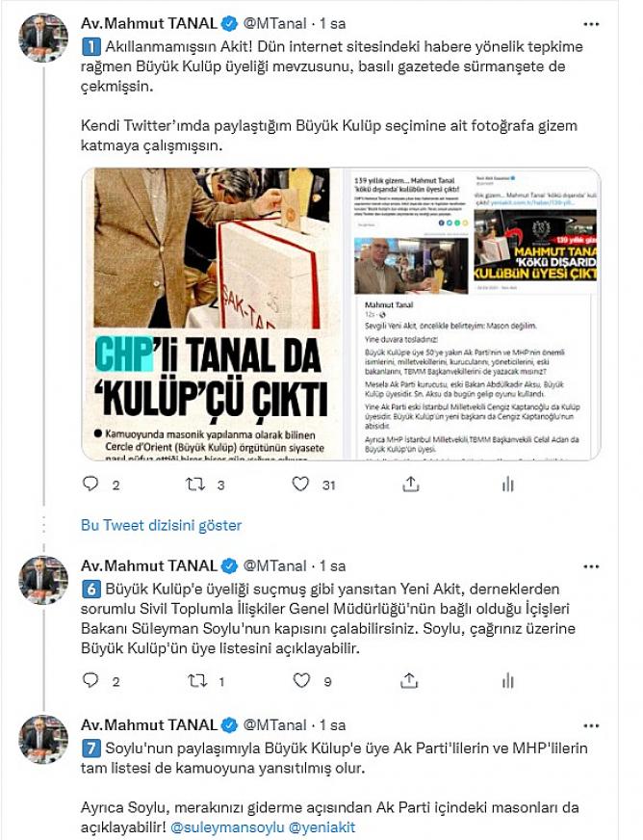View analytics of the first tweet

[507, 485]
